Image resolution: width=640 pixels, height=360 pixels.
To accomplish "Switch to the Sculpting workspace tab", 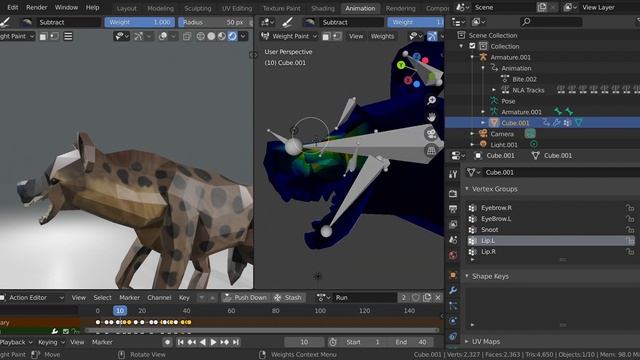I will (x=198, y=8).
